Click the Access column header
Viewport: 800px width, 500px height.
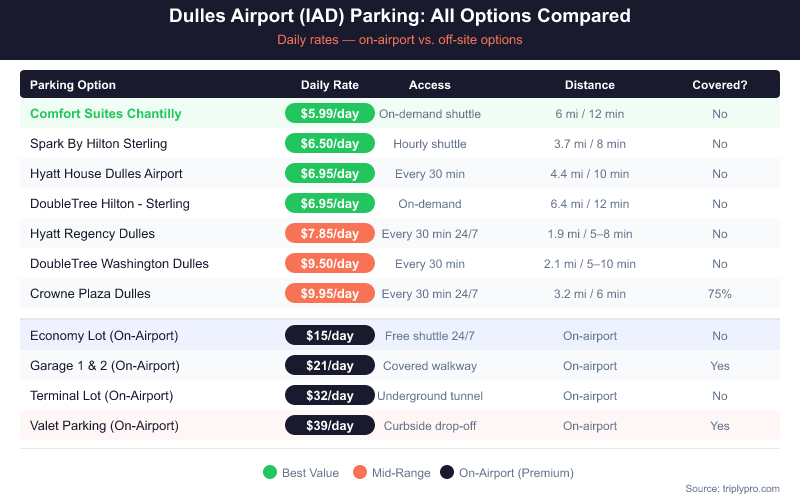[430, 85]
